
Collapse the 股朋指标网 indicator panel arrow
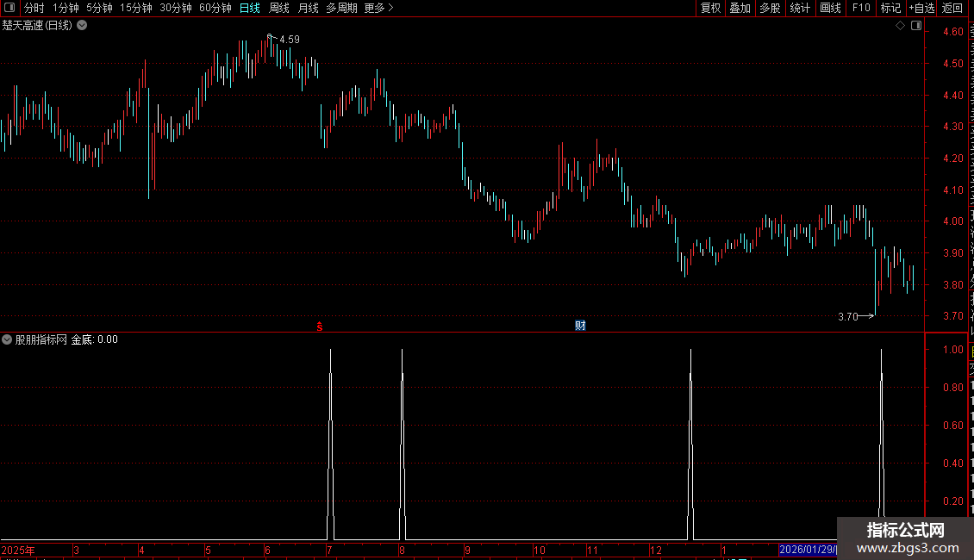[7, 339]
